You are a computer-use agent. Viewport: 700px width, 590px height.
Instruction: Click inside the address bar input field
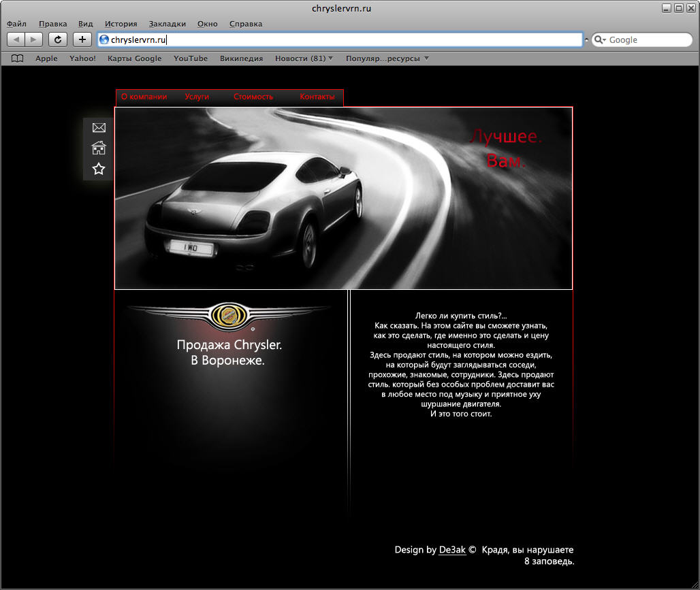(272, 39)
